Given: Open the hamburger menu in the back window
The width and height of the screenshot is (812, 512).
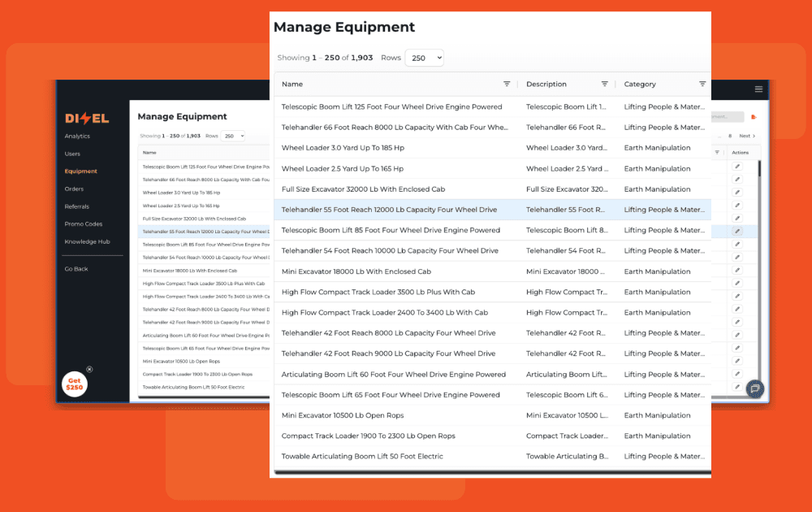Looking at the screenshot, I should point(758,89).
